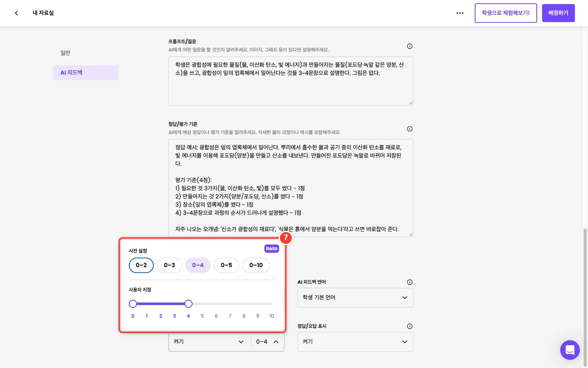Click the 배정하기 button
The image size is (588, 368).
tap(558, 13)
